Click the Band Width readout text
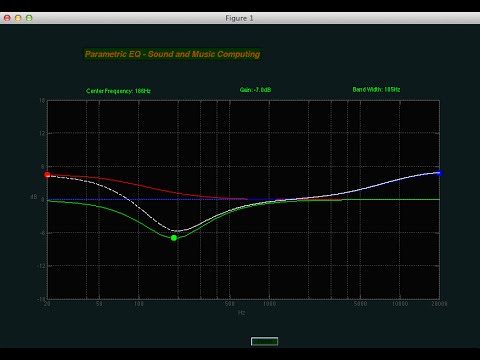 (x=376, y=89)
